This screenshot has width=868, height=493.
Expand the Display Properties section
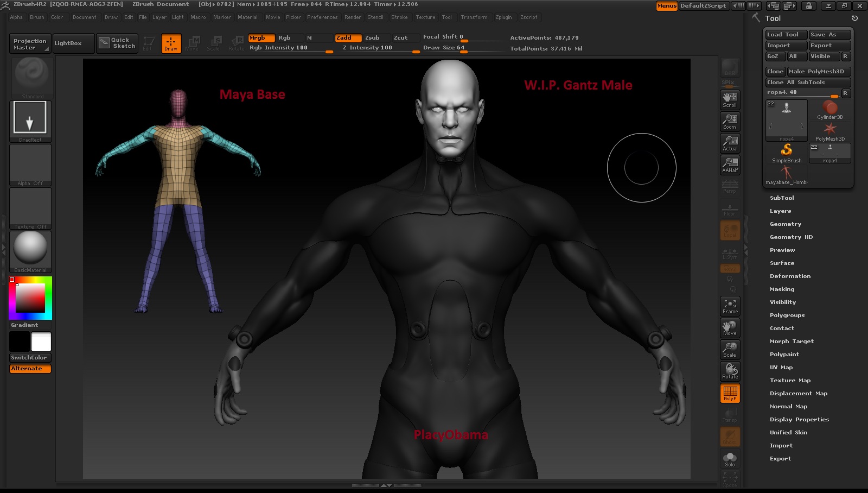coord(799,420)
